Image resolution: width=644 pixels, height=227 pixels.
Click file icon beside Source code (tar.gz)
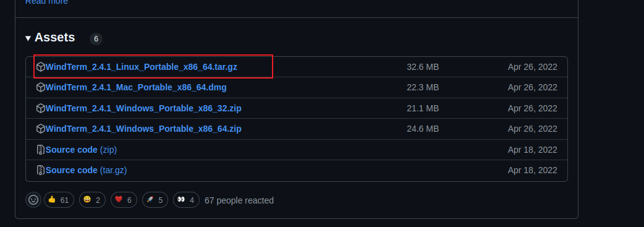[x=41, y=170]
